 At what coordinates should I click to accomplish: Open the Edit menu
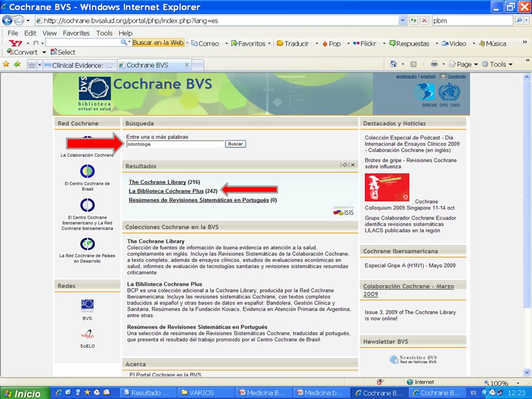click(30, 33)
